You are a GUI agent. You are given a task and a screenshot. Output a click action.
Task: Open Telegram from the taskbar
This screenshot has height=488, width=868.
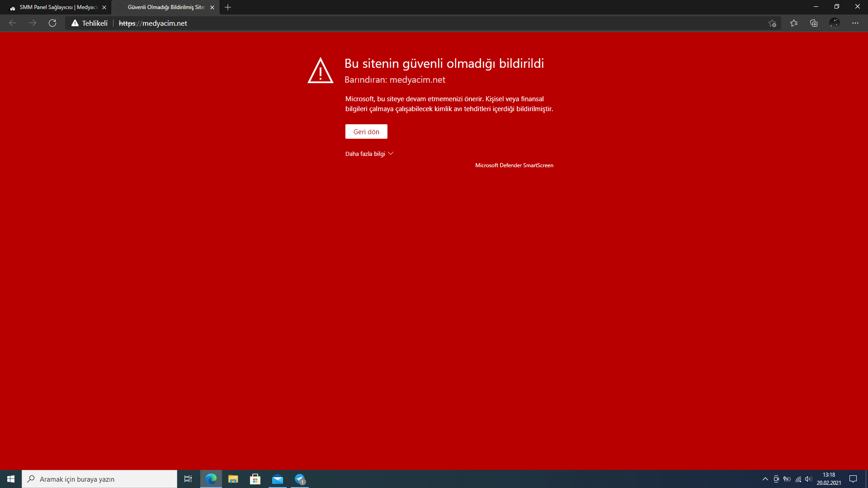pyautogui.click(x=300, y=479)
